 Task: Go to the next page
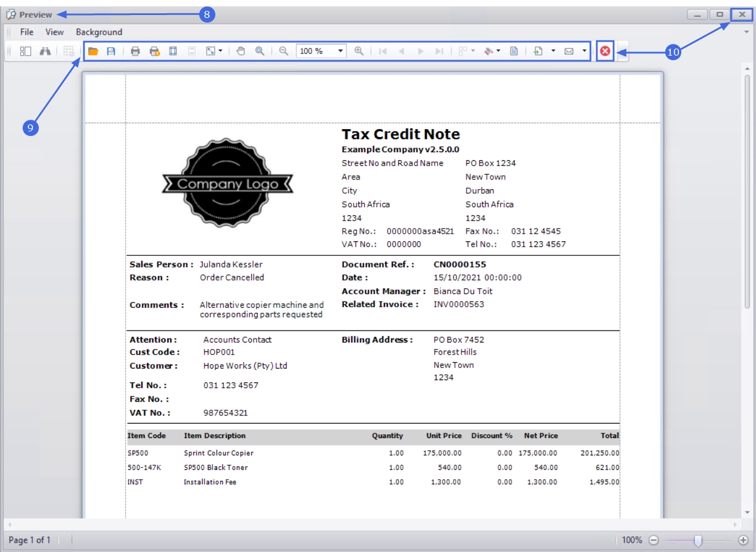point(421,51)
